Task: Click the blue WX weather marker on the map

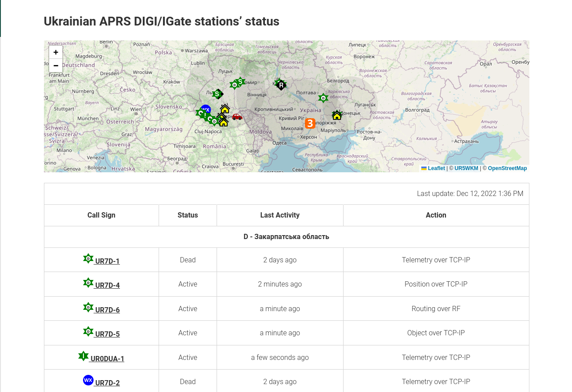Action: click(x=206, y=109)
